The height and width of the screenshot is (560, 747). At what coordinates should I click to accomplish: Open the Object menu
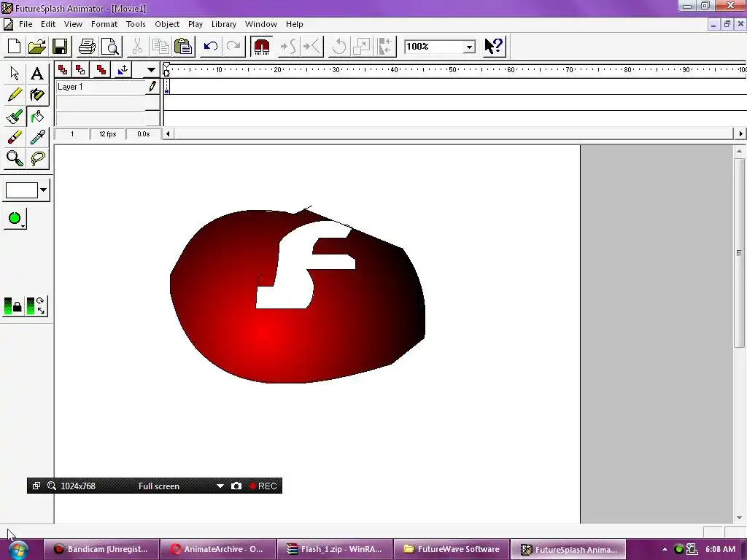167,24
